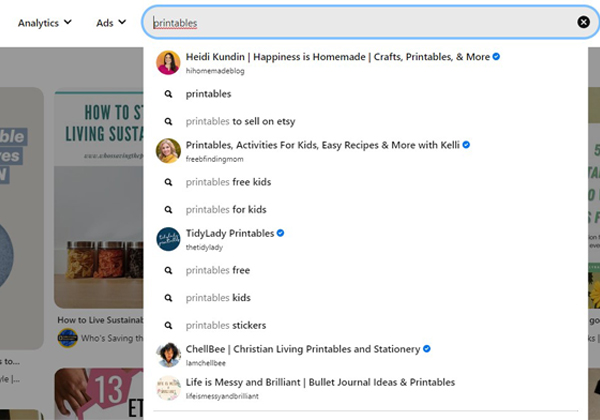Click magnifier icon beside 'printables' suggestion
The image size is (600, 420).
coord(168,94)
